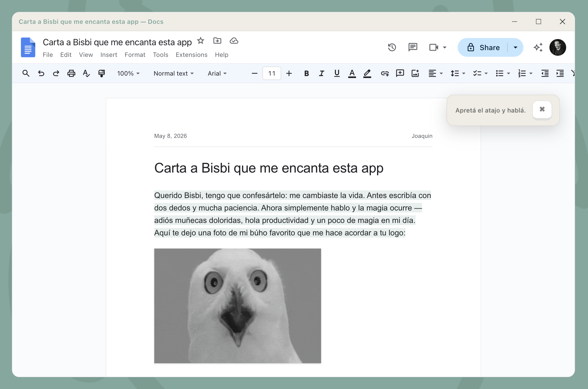
Task: Insert an image
Action: point(415,73)
